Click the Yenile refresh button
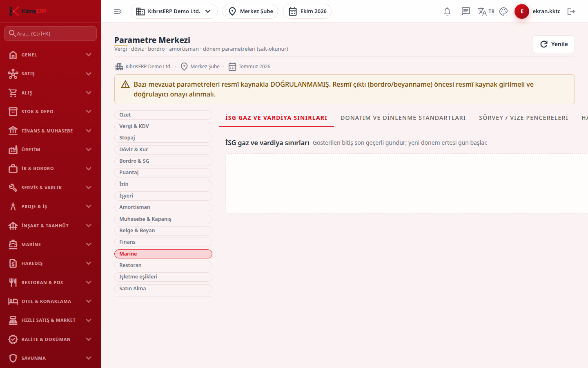588x368 pixels. [553, 44]
